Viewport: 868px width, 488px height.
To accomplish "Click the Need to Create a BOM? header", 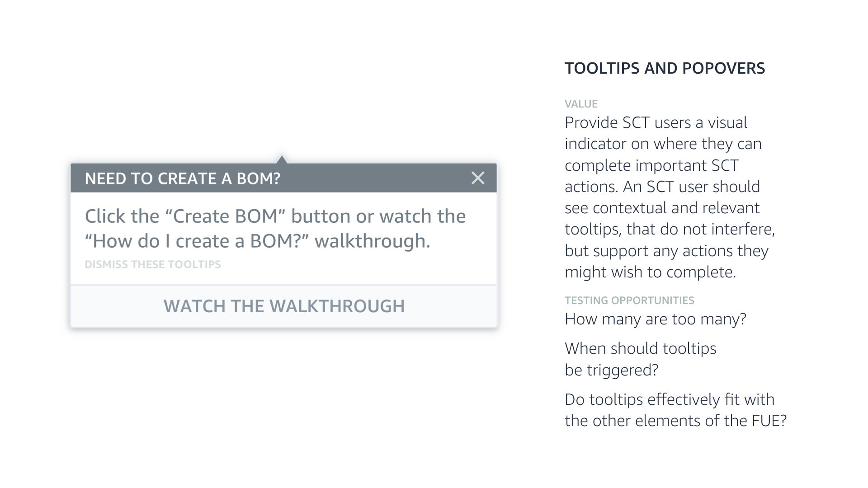I will pyautogui.click(x=183, y=178).
